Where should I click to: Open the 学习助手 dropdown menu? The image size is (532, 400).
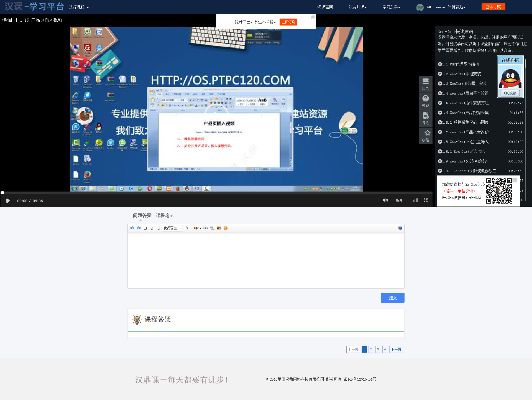click(x=391, y=7)
